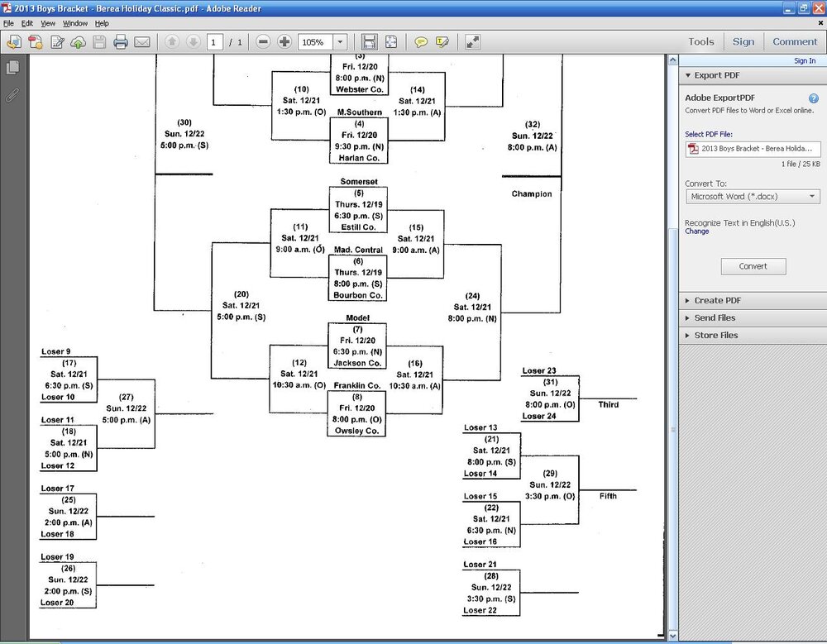Click the Sign In link
The height and width of the screenshot is (644, 827).
pos(805,60)
